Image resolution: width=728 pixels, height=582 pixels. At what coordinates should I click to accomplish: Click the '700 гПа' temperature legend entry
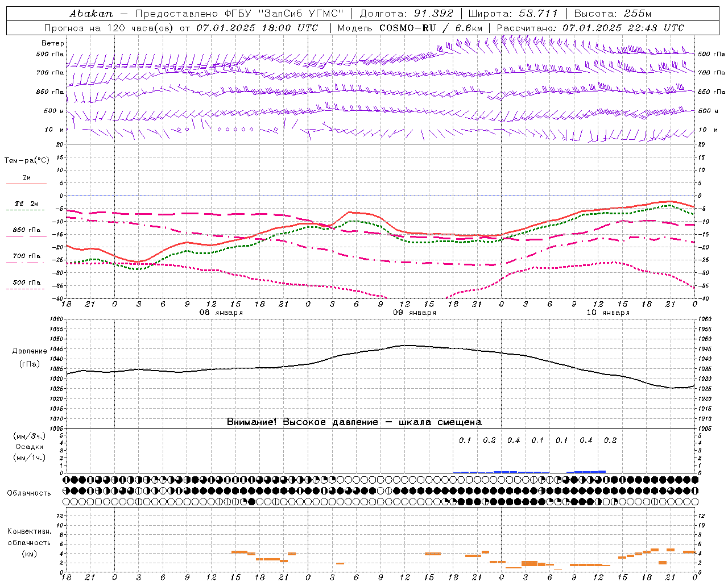(x=27, y=256)
